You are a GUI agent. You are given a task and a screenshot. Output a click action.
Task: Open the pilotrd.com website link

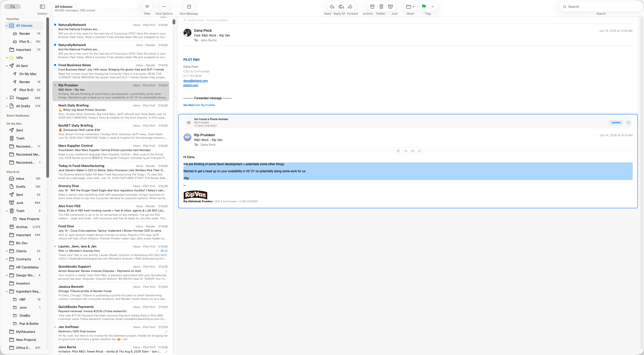[191, 85]
